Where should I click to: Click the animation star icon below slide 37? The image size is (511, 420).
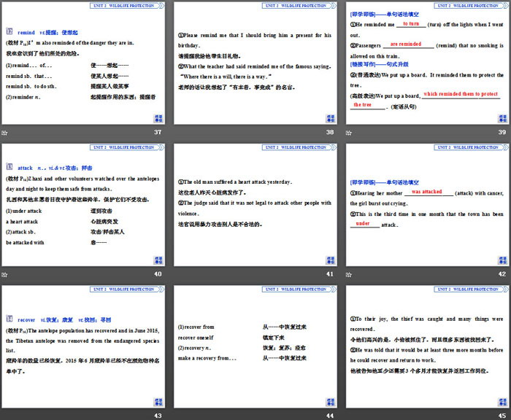coord(4,132)
